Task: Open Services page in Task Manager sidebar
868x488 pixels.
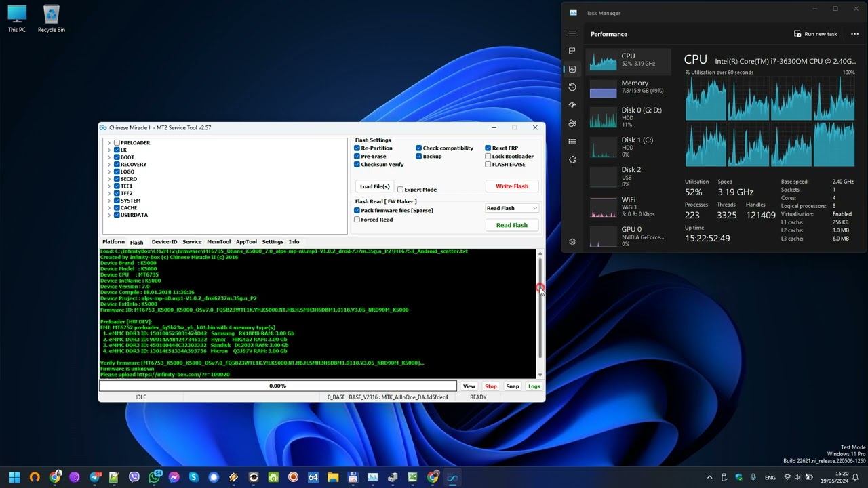Action: tap(572, 159)
